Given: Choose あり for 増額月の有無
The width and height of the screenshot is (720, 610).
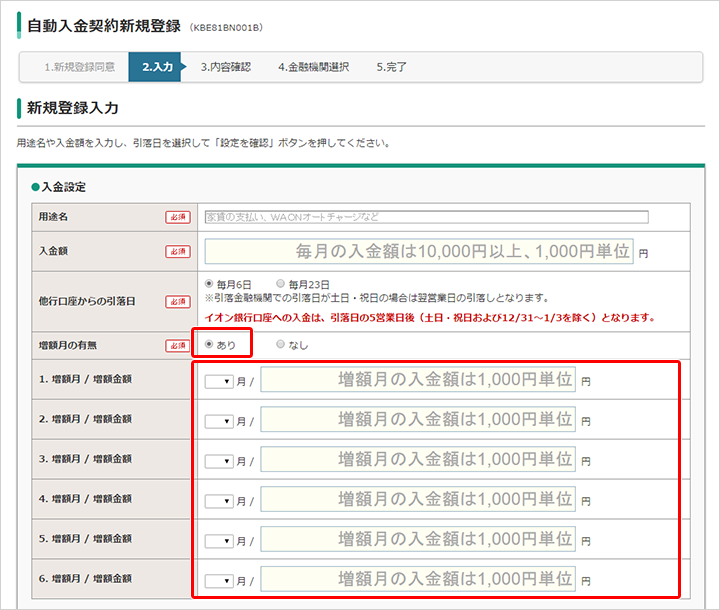Looking at the screenshot, I should tap(209, 345).
